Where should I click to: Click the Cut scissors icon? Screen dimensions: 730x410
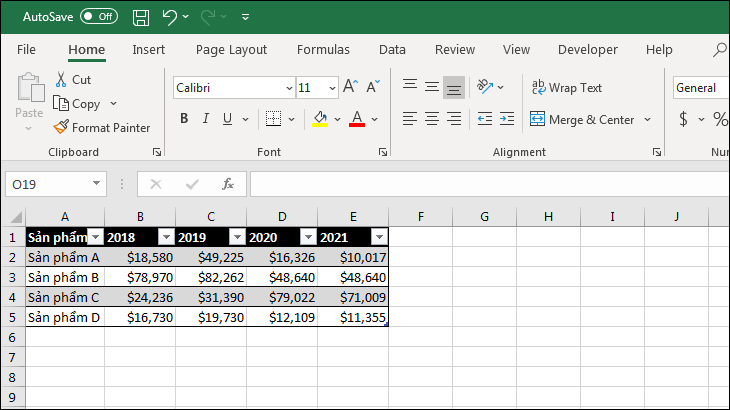tap(62, 79)
